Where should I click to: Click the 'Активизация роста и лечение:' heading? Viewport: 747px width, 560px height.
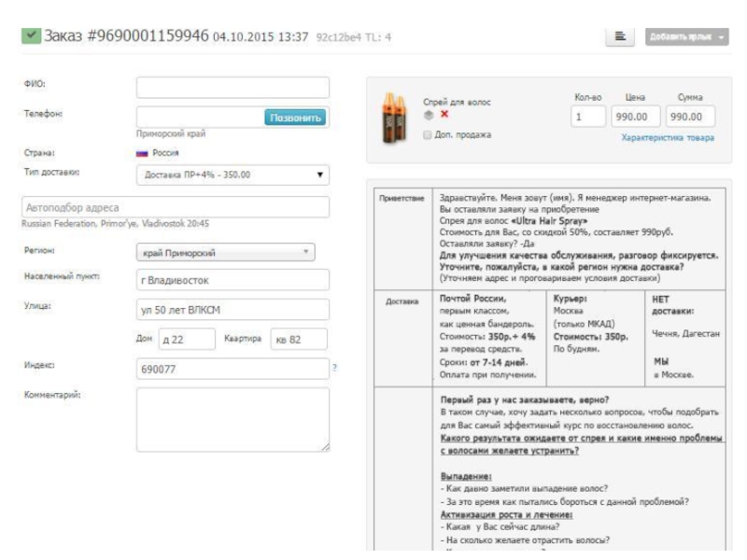[506, 515]
